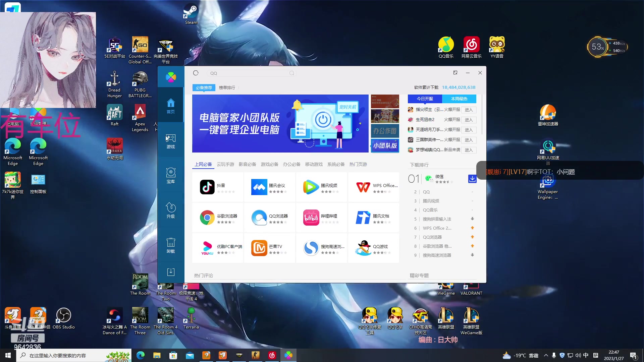644x362 pixels.
Task: Open the 升级 upgrade icon in sidebar
Action: pos(171,210)
